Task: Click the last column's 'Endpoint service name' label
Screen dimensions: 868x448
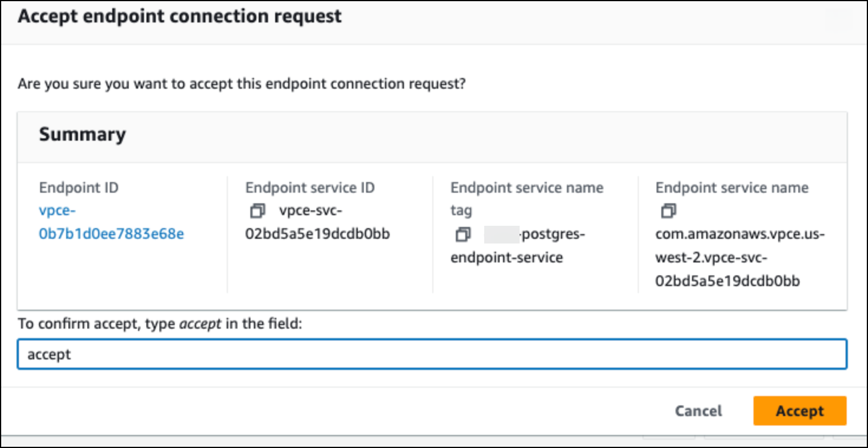Action: tap(732, 188)
